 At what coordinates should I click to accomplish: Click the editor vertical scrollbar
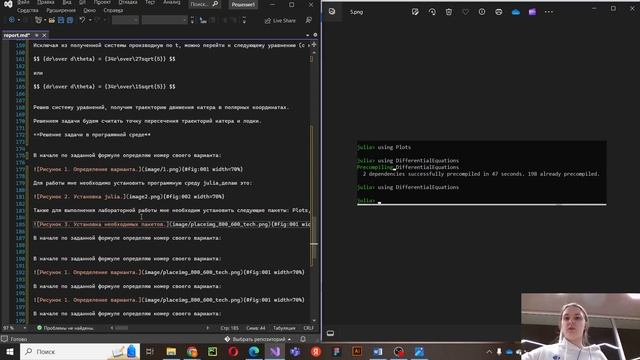tap(314, 184)
